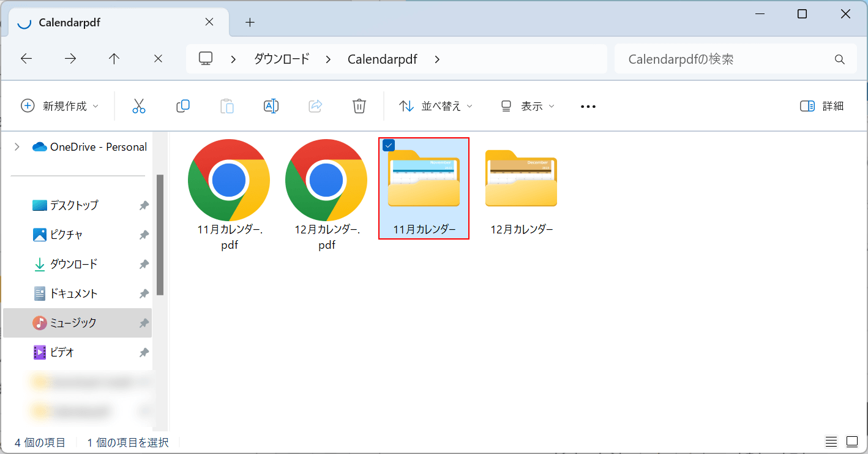The width and height of the screenshot is (868, 454).
Task: Unpin ダウンロード via its pin icon
Action: tap(144, 265)
